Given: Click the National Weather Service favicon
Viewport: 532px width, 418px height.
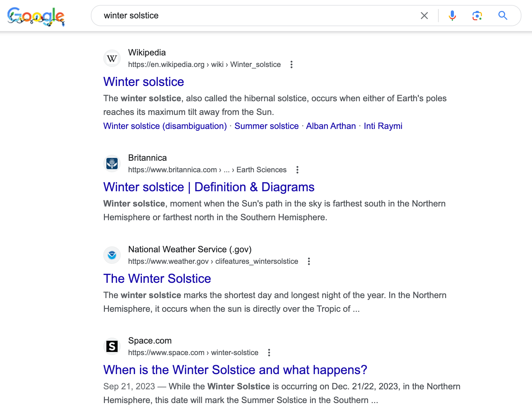Looking at the screenshot, I should click(x=112, y=255).
